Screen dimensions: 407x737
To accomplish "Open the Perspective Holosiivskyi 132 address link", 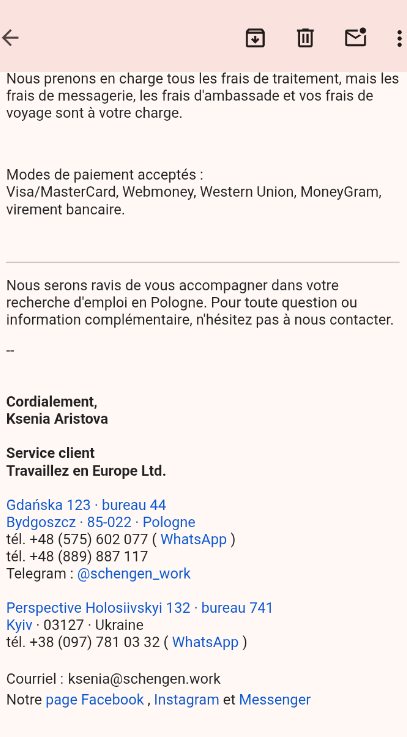I will pos(140,608).
